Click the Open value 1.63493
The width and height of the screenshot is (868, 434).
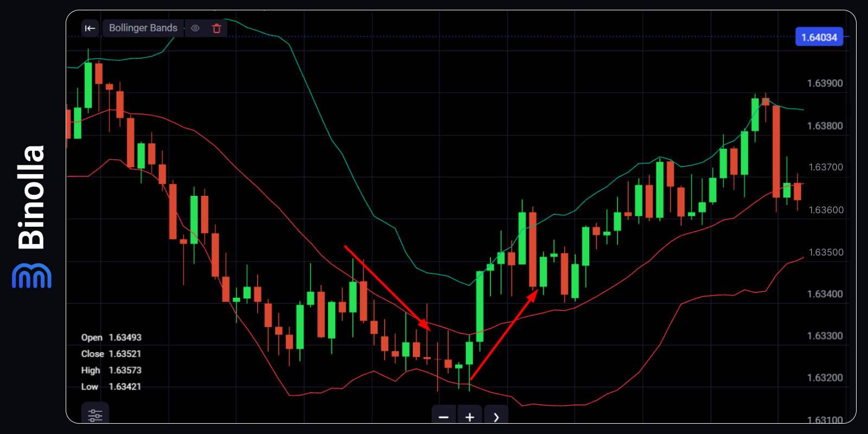[x=125, y=337]
